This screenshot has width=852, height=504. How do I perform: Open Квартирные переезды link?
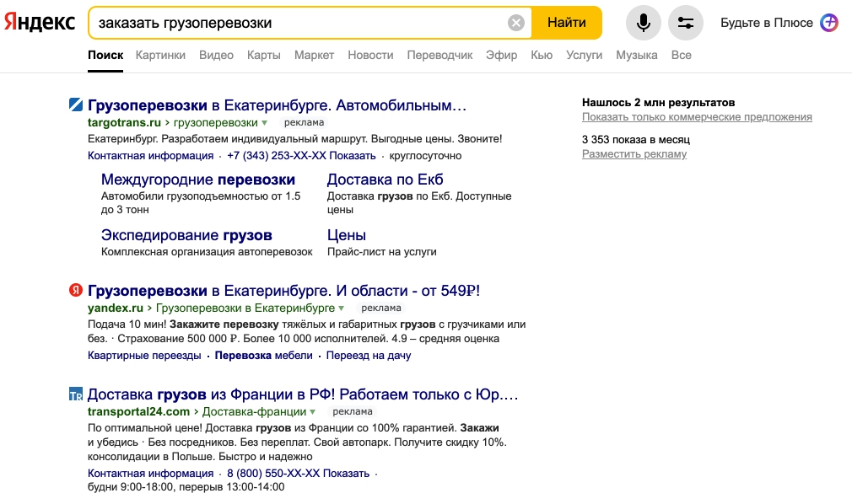(144, 356)
